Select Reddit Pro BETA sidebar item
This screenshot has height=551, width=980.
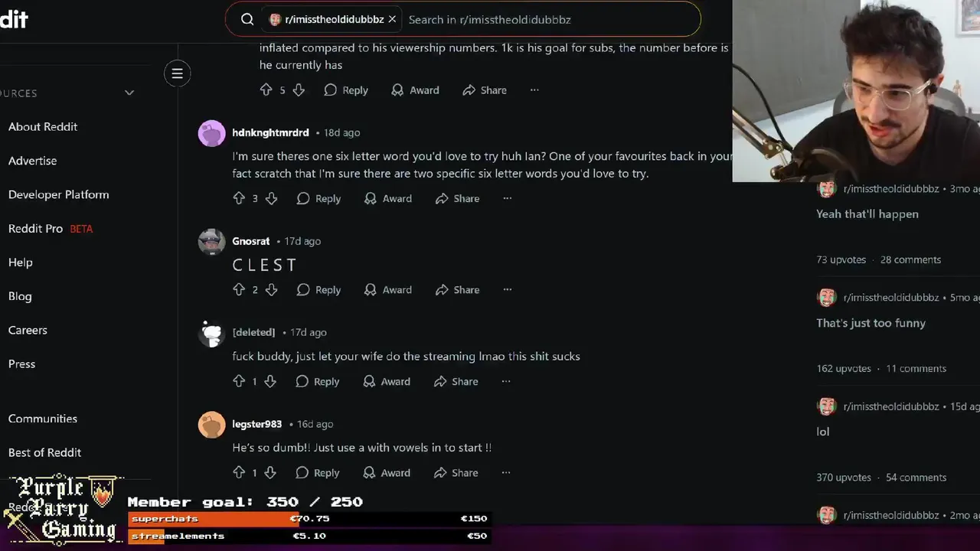[x=51, y=228]
